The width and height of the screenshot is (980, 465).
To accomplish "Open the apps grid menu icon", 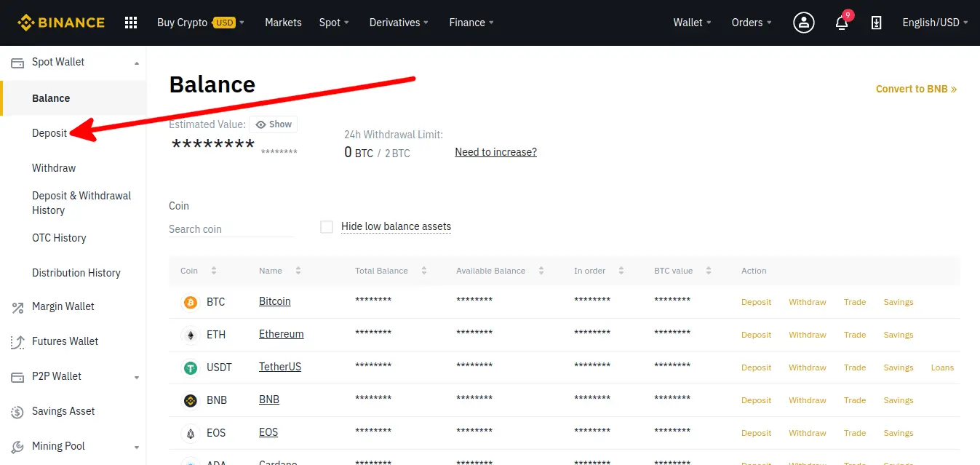I will (131, 23).
